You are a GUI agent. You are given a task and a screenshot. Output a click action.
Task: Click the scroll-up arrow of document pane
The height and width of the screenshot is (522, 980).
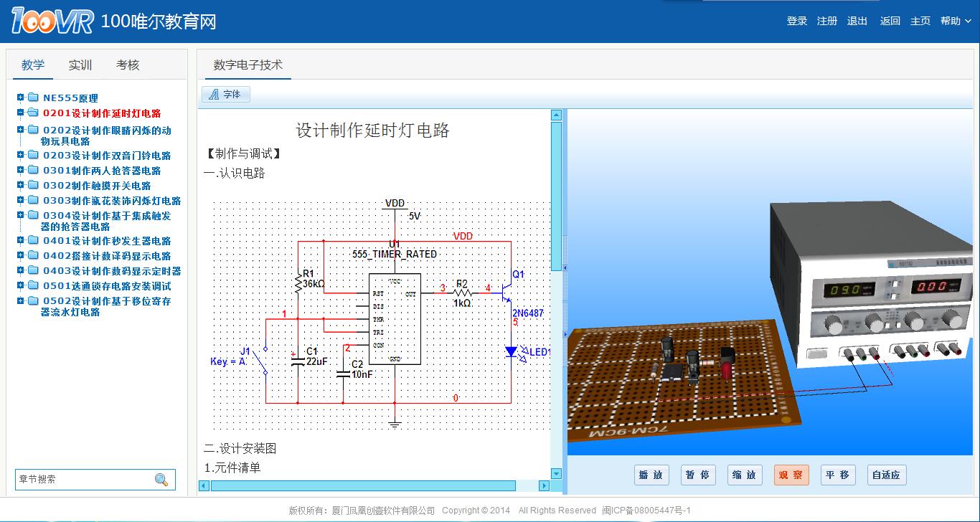(556, 115)
